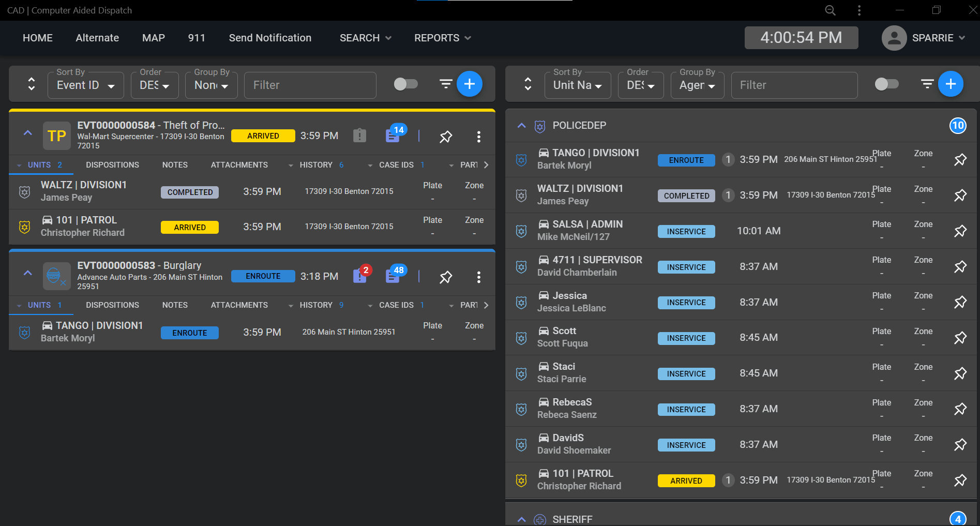Collapse the EVT0000000583 event card

click(28, 273)
